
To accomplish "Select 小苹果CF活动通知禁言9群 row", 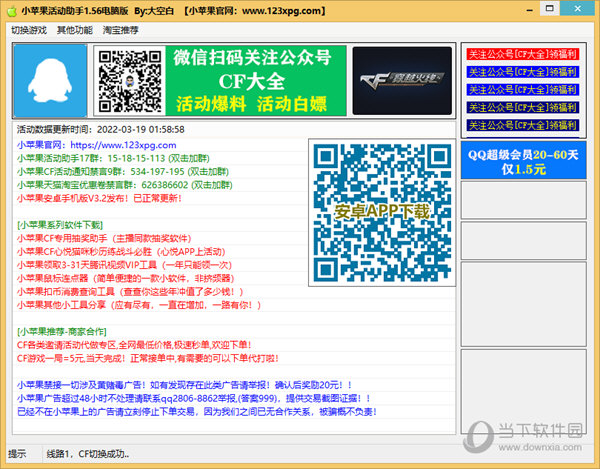I will 123,172.
